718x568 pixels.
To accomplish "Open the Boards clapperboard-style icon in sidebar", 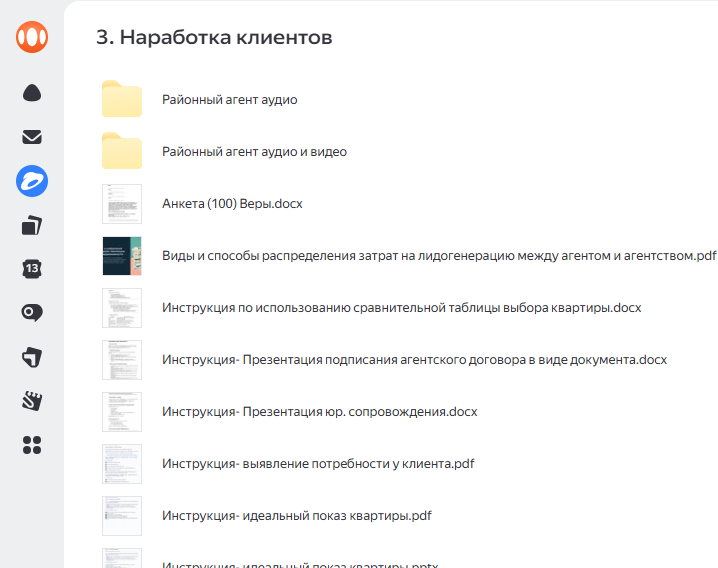I will 32,401.
